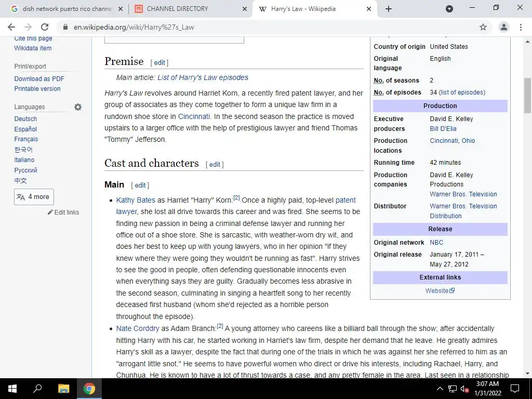Select Download as PDF
The width and height of the screenshot is (532, 399).
pos(39,79)
